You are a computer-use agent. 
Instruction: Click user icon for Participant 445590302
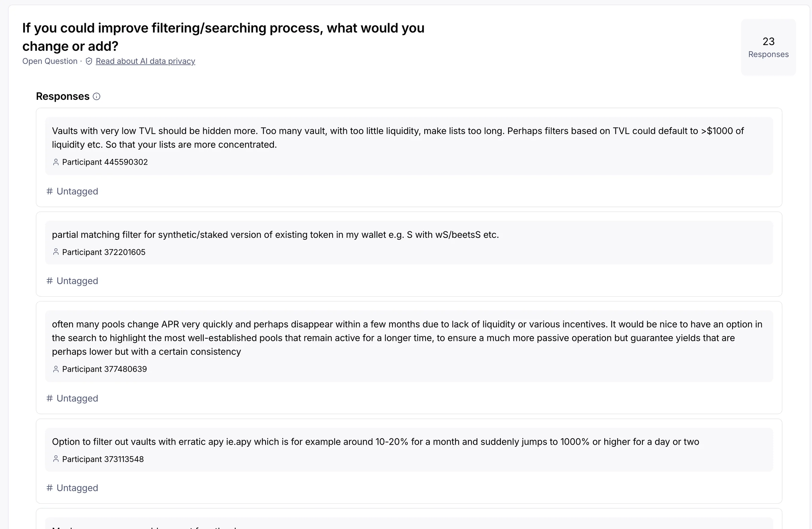55,162
